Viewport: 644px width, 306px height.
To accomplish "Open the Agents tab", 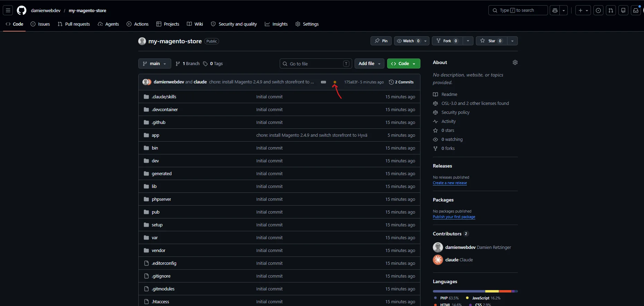I will tap(108, 24).
